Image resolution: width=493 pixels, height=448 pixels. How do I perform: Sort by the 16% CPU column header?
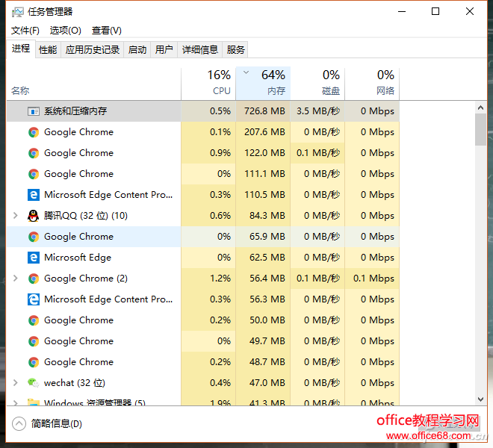coord(208,84)
